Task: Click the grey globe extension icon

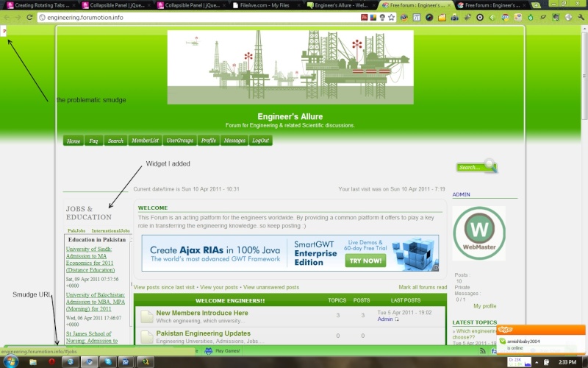Action: click(x=568, y=17)
